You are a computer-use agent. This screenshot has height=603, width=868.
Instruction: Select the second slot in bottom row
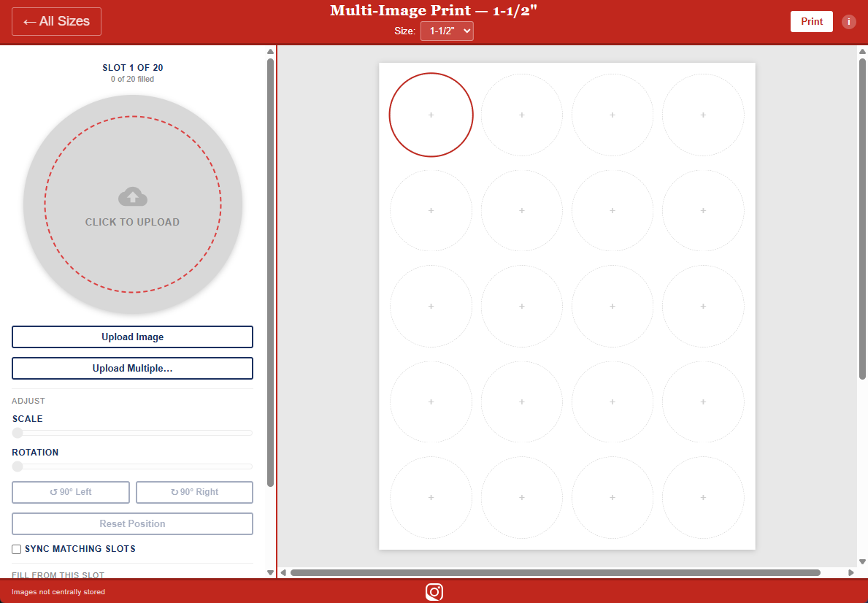pos(521,498)
